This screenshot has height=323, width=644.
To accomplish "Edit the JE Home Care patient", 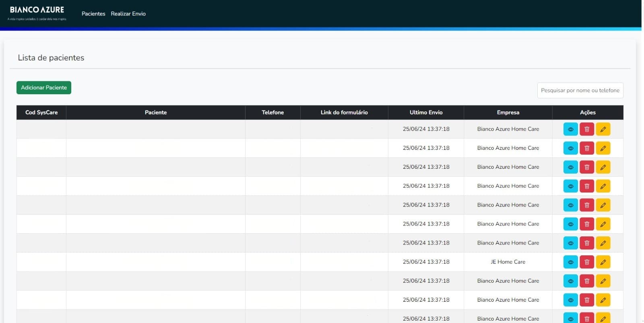I will click(603, 262).
